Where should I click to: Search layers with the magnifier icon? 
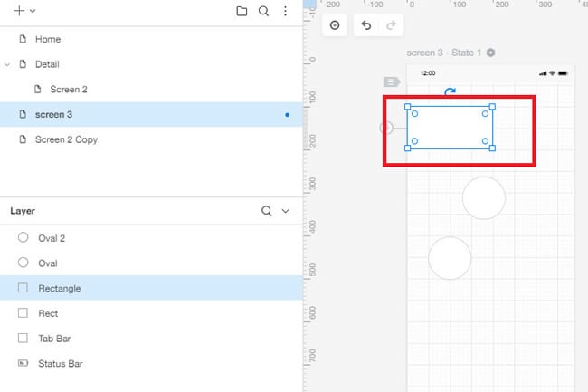(x=267, y=211)
